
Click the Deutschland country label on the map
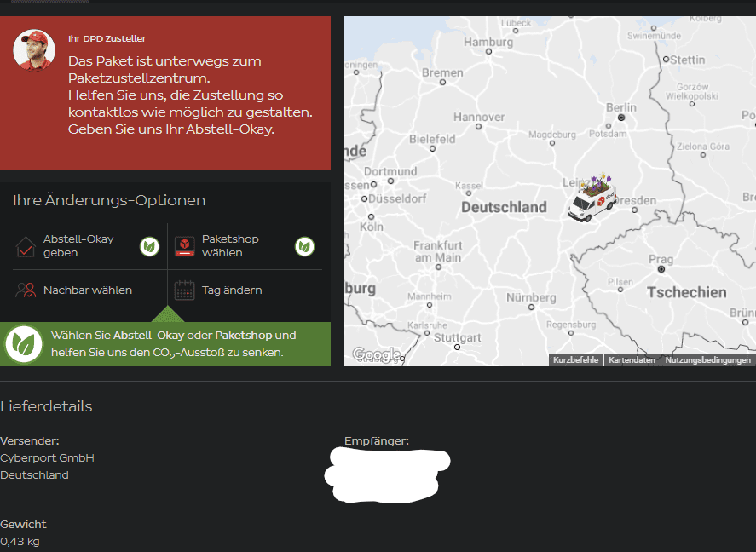504,207
